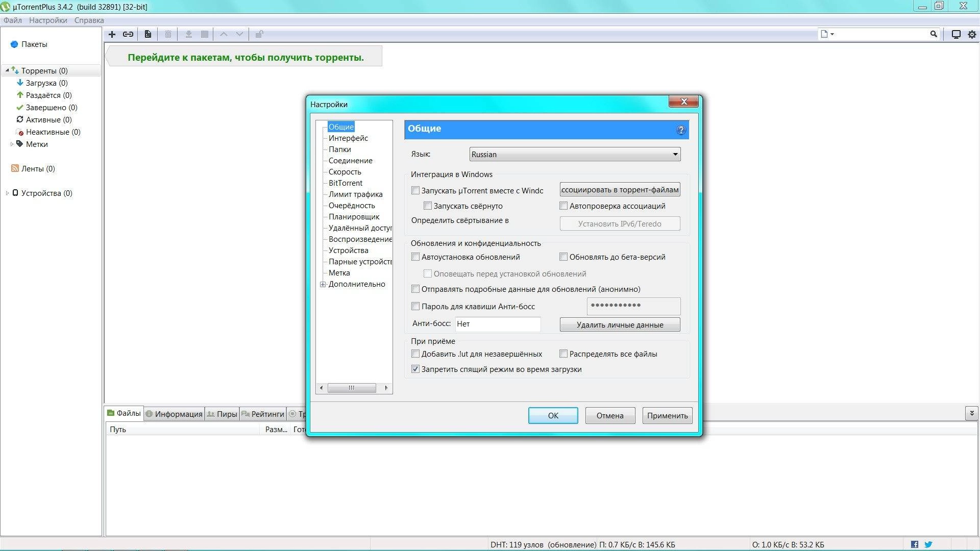Open the Язык Russian language dropdown

pos(575,154)
